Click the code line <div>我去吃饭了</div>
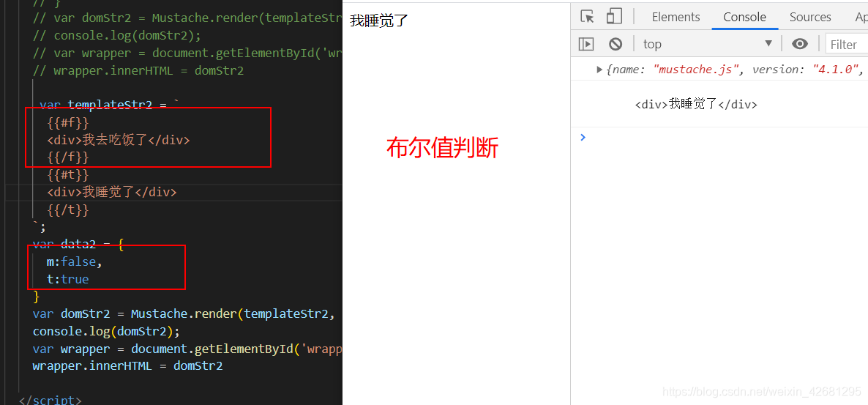Viewport: 868px width, 405px height. (x=119, y=140)
